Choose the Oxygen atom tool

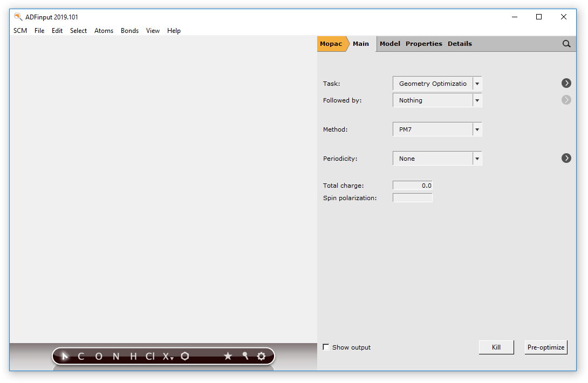tap(99, 356)
